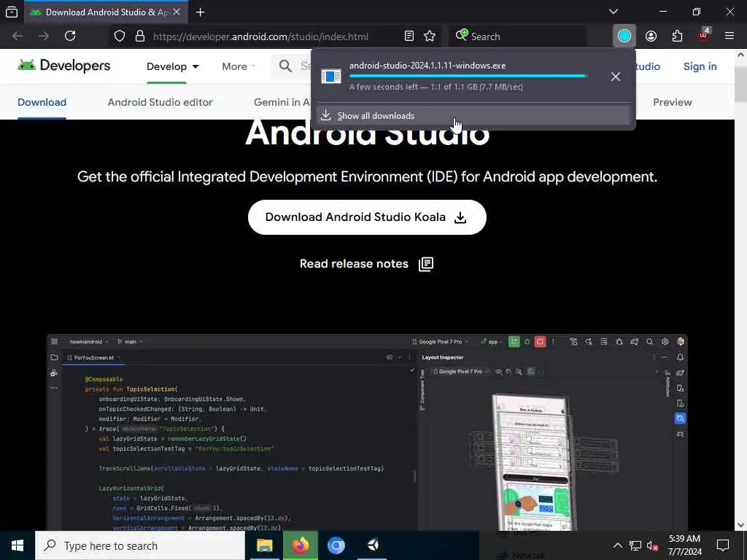Open the Firefox hamburger application menu
747x560 pixels.
pos(729,36)
